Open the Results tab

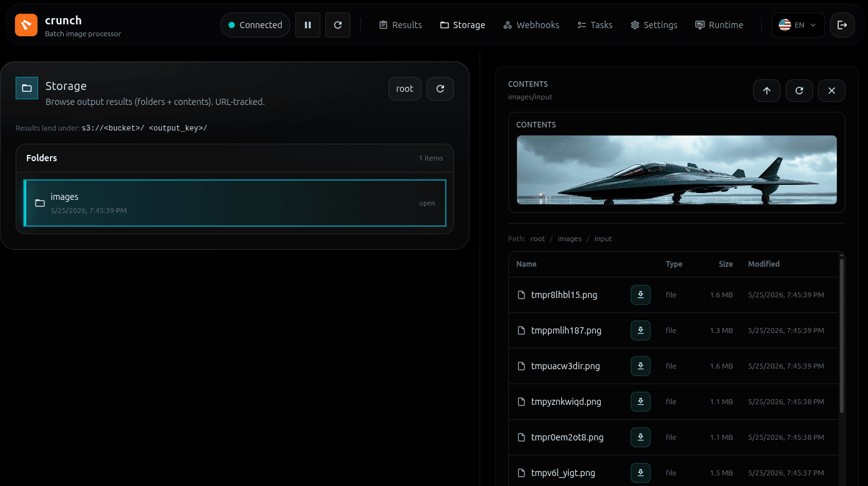[x=401, y=25]
